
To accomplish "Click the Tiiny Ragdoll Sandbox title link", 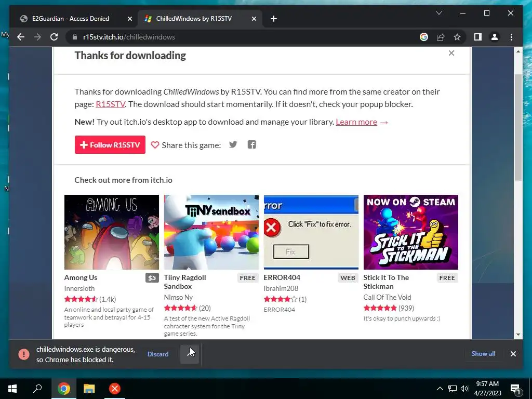I will coord(185,282).
